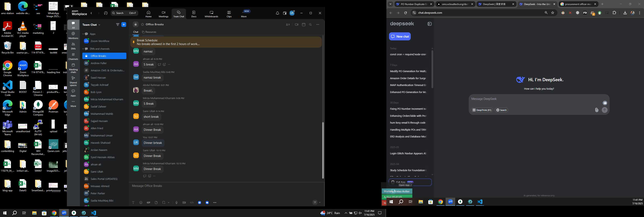Collapse the DeepSeek sidebar
Screen dimensions: 644x217
tap(429, 24)
